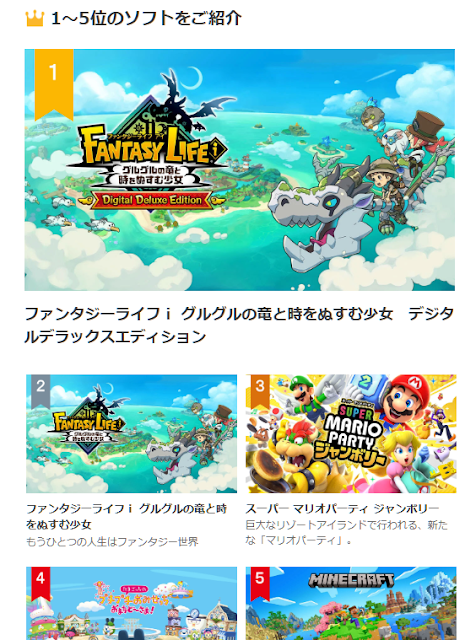Image resolution: width=476 pixels, height=640 pixels.
Task: Click the orange number 3 rank ribbon
Action: point(260,391)
